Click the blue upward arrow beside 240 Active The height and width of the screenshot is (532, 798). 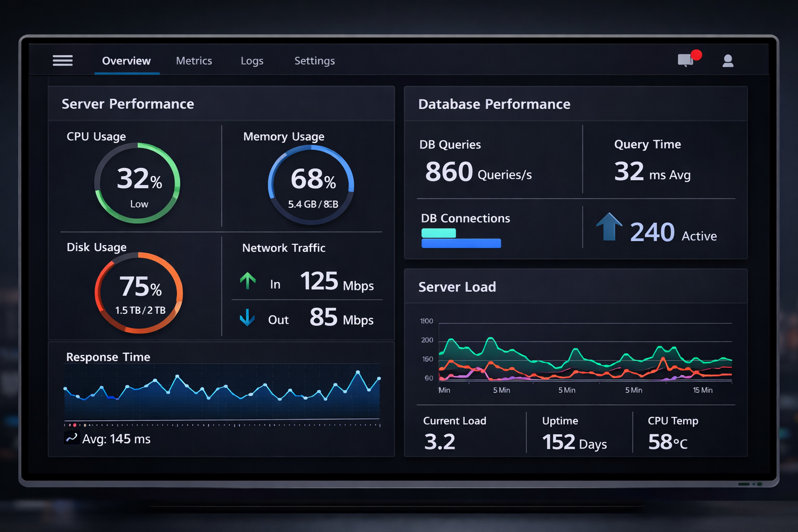(608, 227)
